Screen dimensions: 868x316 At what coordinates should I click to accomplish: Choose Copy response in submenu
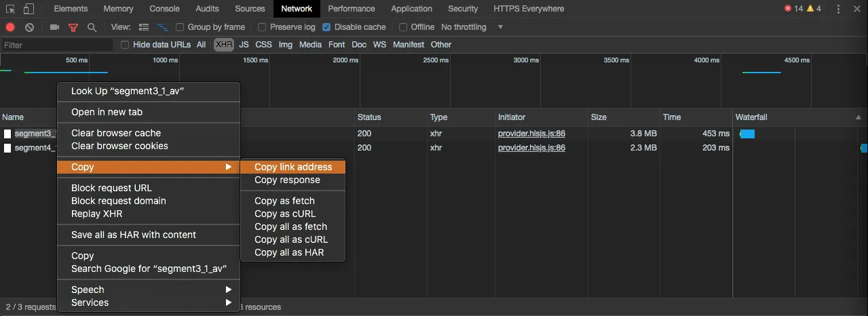coord(293,180)
